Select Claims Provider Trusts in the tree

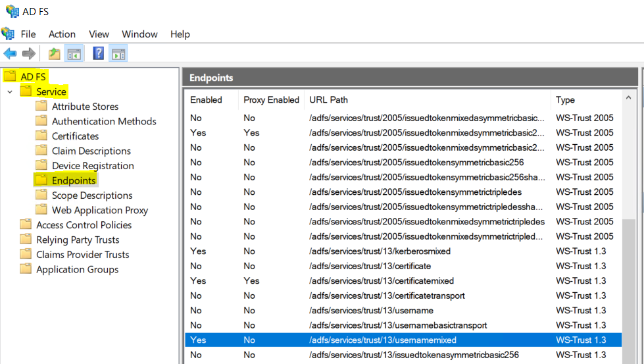pyautogui.click(x=82, y=254)
